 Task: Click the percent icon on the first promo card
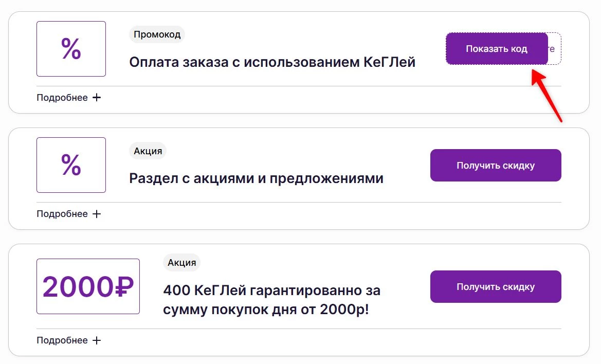[71, 48]
